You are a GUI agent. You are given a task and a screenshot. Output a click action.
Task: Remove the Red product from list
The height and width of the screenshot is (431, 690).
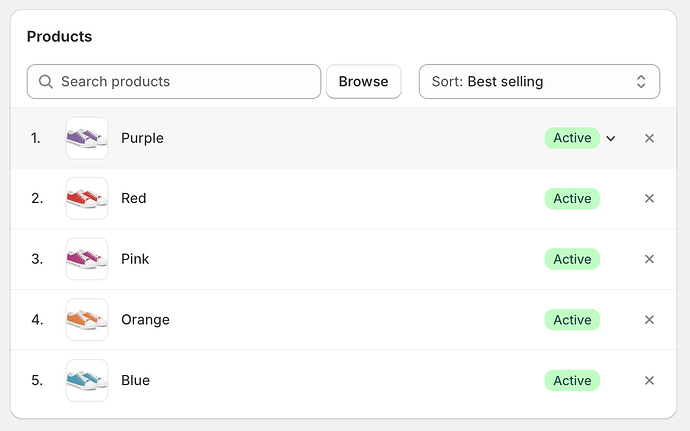649,199
